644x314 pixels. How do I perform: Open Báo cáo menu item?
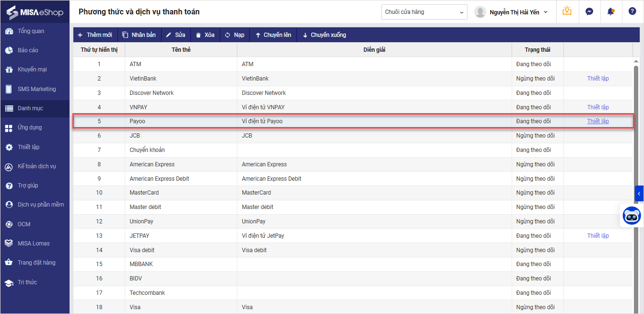[x=28, y=50]
